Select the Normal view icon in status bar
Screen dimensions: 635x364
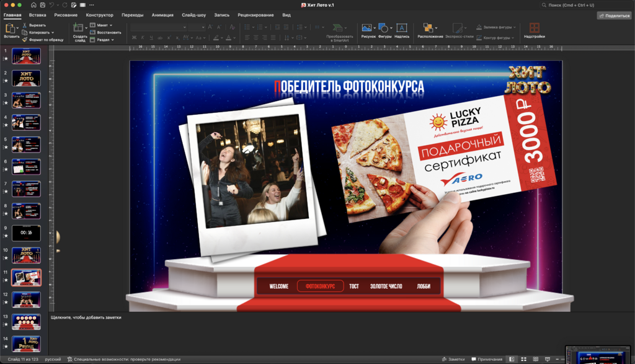coord(512,359)
